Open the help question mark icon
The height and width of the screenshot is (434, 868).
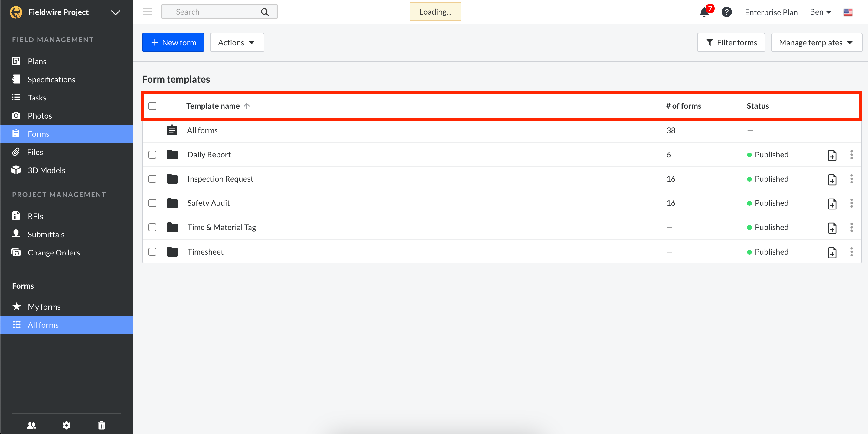pos(726,12)
